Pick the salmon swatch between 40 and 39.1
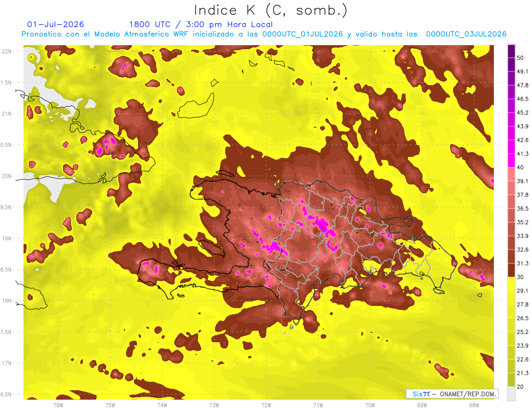 point(511,174)
